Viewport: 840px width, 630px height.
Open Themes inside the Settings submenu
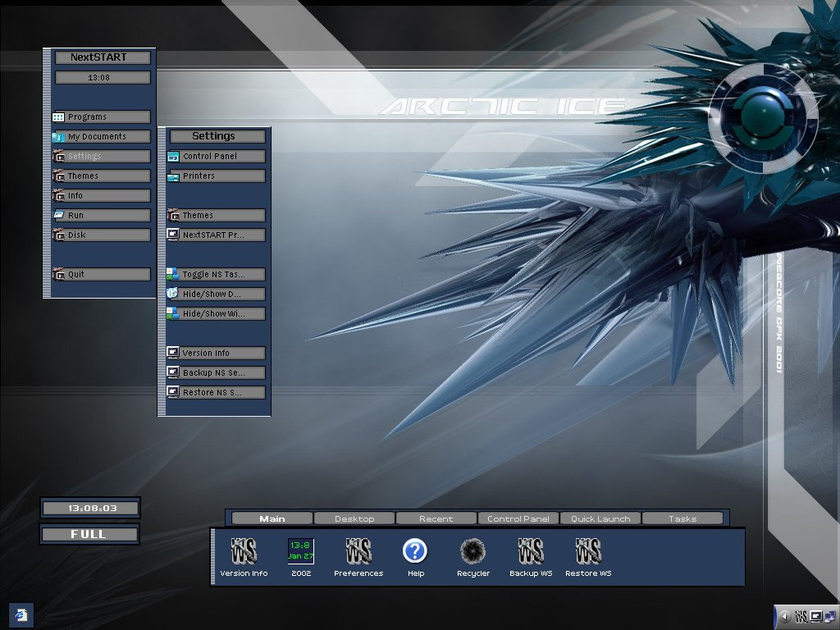(x=216, y=216)
